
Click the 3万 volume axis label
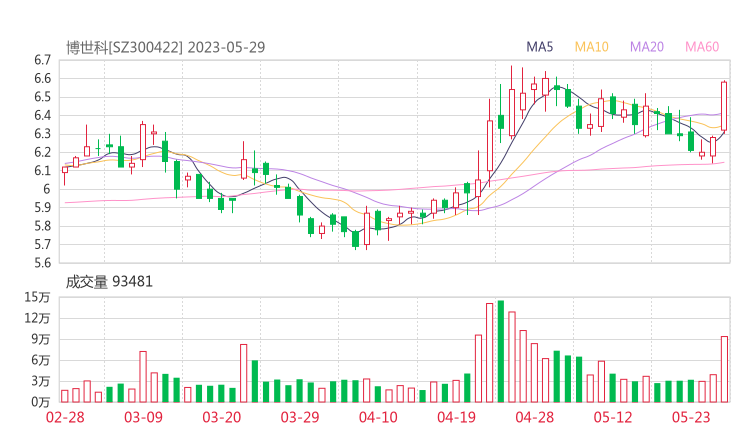click(x=41, y=381)
